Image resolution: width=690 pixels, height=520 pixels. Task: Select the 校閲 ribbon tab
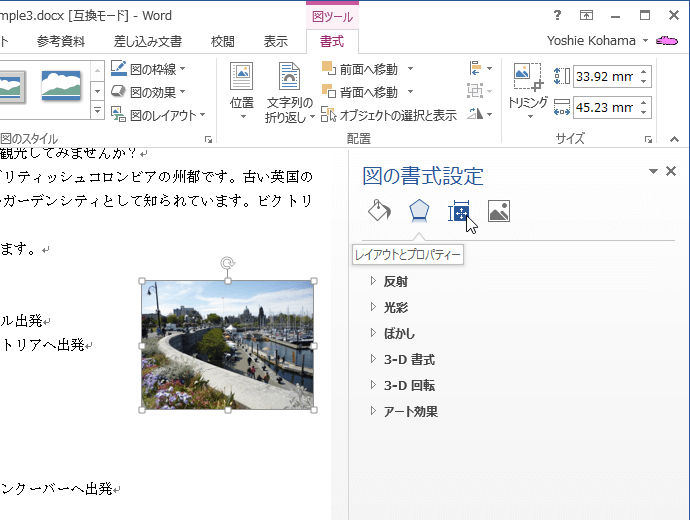click(223, 41)
